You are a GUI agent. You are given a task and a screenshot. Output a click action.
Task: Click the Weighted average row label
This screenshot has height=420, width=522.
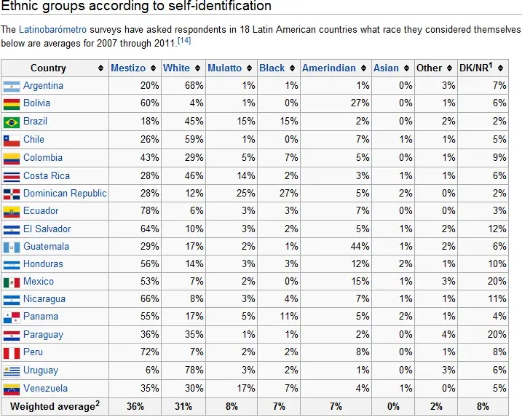pos(55,406)
